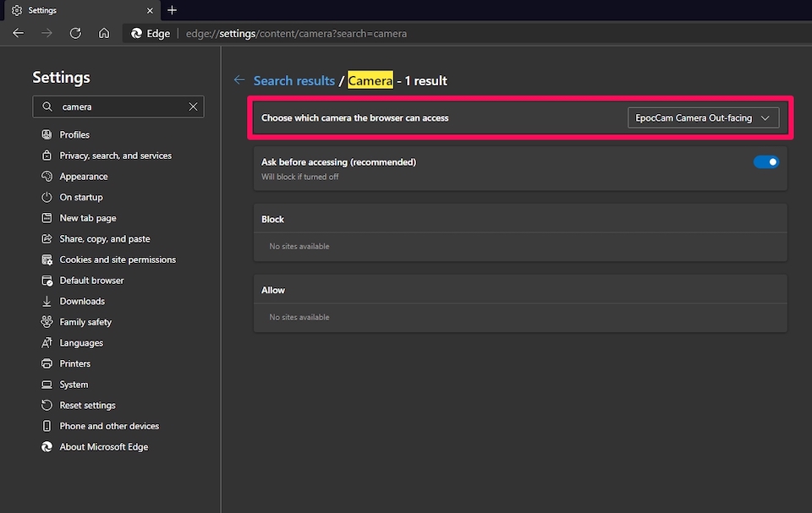Image resolution: width=812 pixels, height=513 pixels.
Task: Click the browser back arrow button
Action: (x=18, y=33)
